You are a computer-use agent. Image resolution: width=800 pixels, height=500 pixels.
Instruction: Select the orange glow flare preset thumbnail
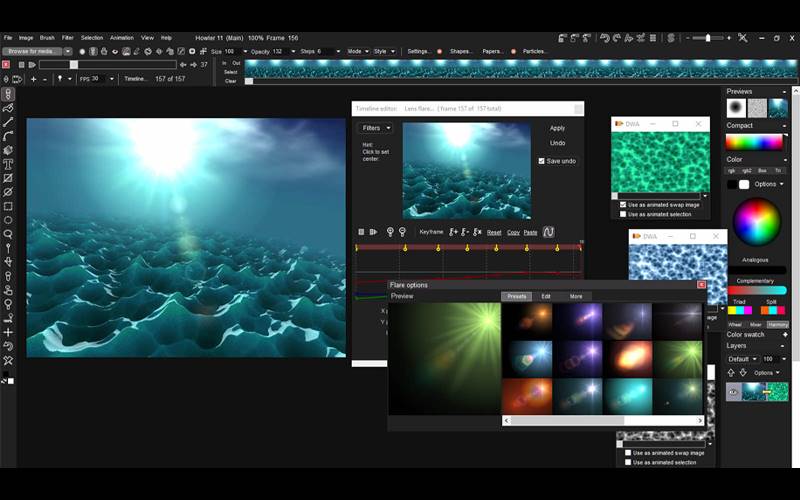(x=627, y=358)
